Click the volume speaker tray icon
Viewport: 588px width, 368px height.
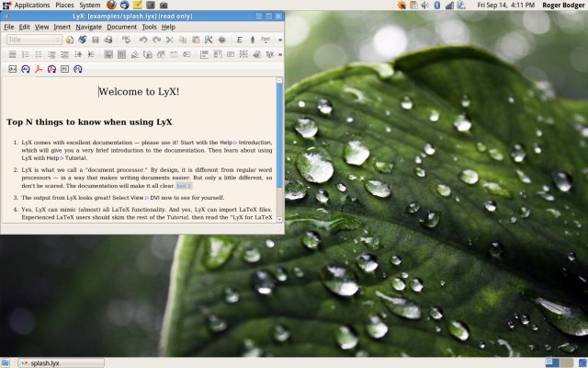point(424,5)
